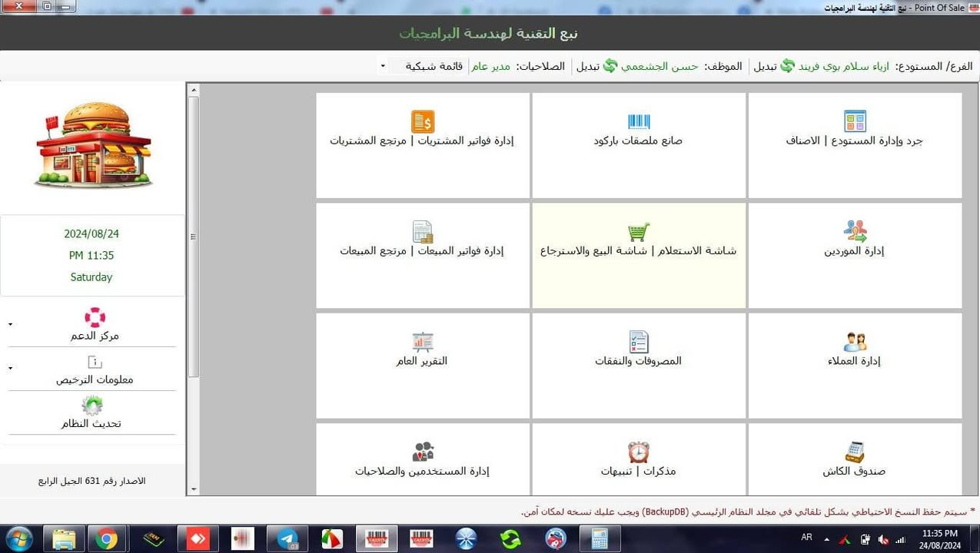
Task: Open sales invoices management icon
Action: pyautogui.click(x=423, y=231)
